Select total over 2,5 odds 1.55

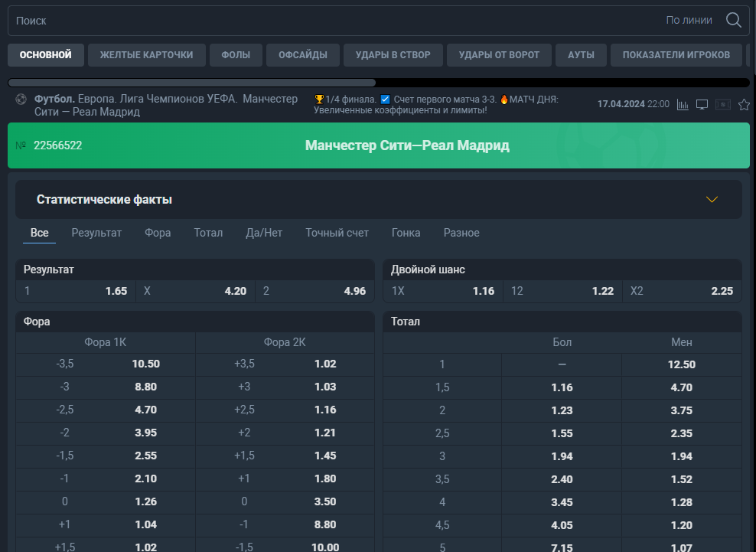(562, 433)
